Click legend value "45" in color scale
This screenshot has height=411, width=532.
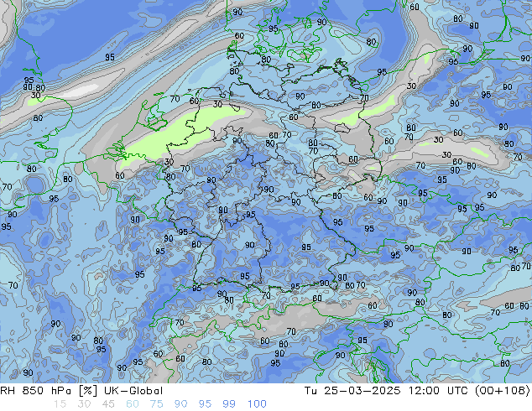pyautogui.click(x=108, y=404)
